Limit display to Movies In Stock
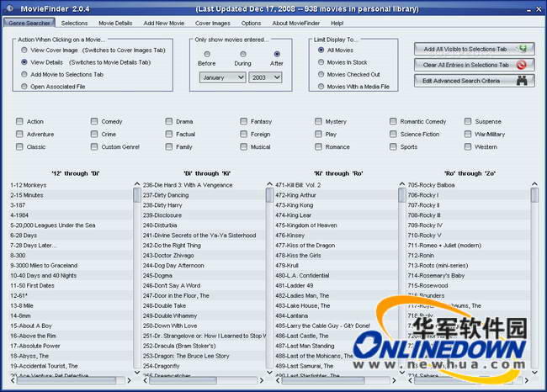547x392 pixels. [x=321, y=62]
